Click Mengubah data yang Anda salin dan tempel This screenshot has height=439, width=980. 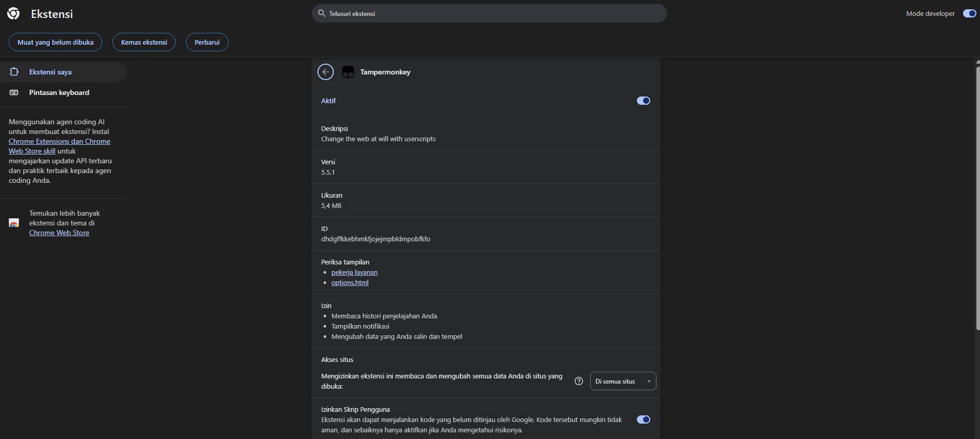click(397, 337)
